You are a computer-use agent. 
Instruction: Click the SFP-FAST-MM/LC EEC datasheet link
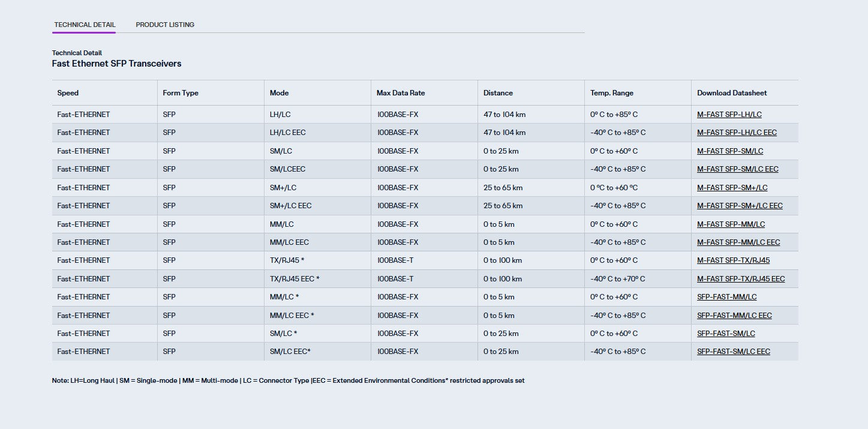tap(734, 316)
